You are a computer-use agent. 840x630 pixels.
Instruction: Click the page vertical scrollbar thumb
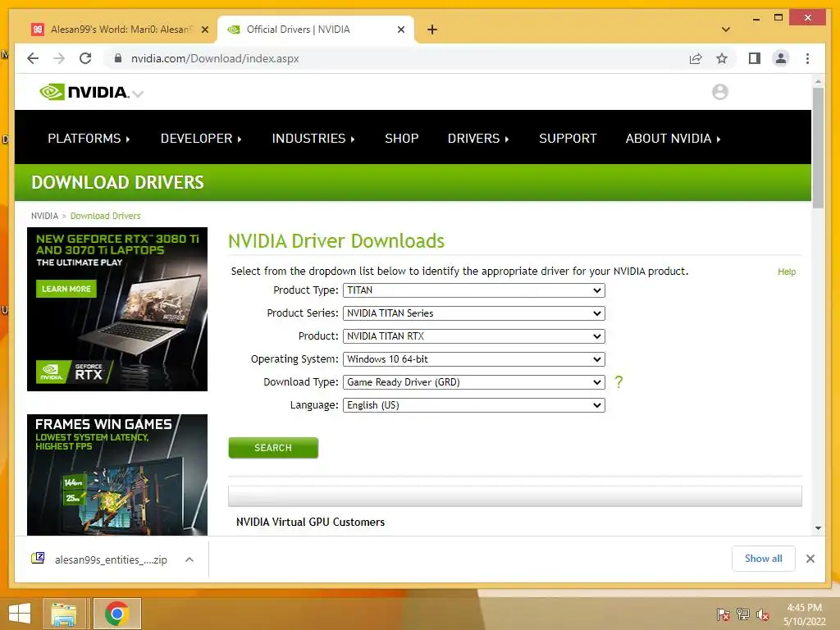818,148
